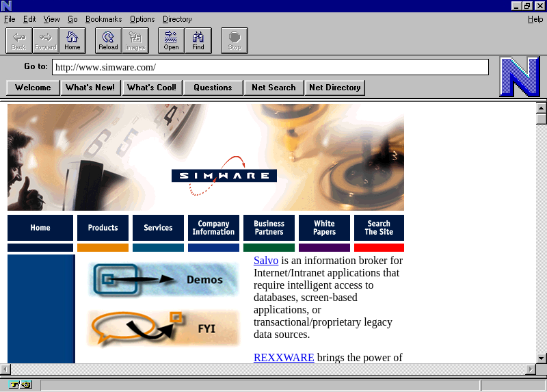This screenshot has width=547, height=392.
Task: Open the View menu
Action: (x=51, y=19)
